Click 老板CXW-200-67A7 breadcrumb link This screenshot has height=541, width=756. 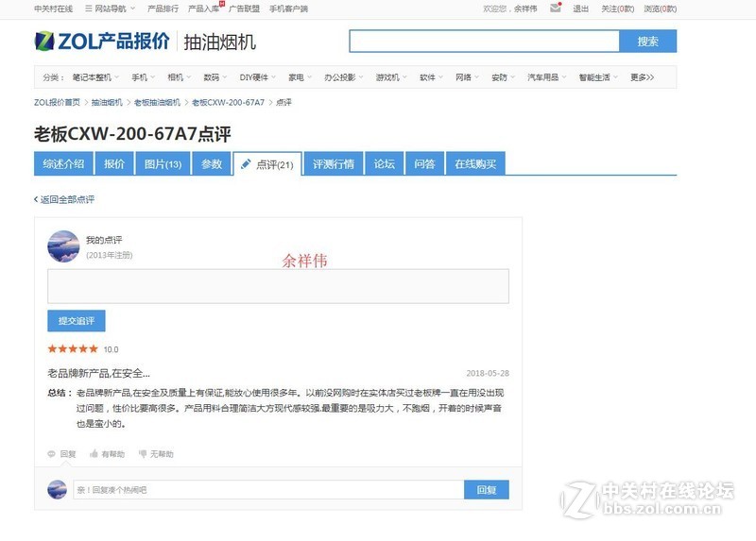point(228,102)
